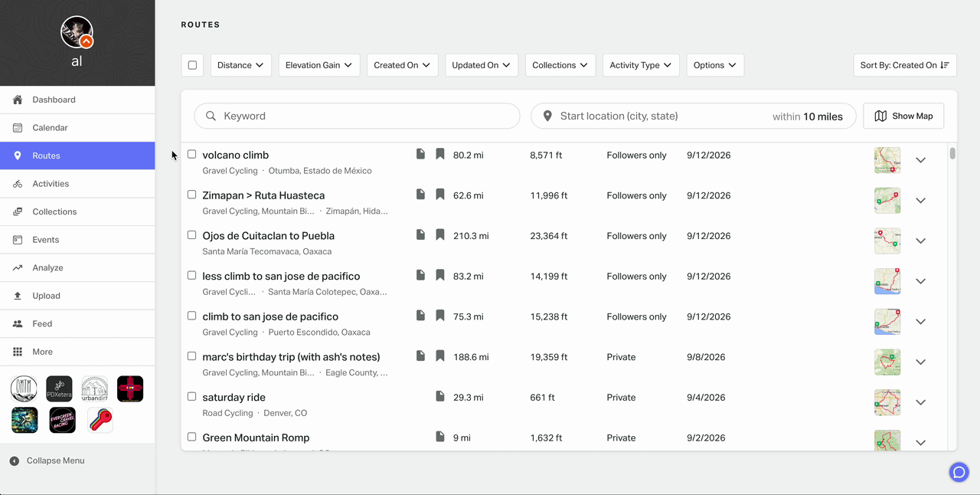The image size is (980, 495).
Task: Open the Zimapan > Ruta Huasteca route link
Action: pyautogui.click(x=263, y=195)
